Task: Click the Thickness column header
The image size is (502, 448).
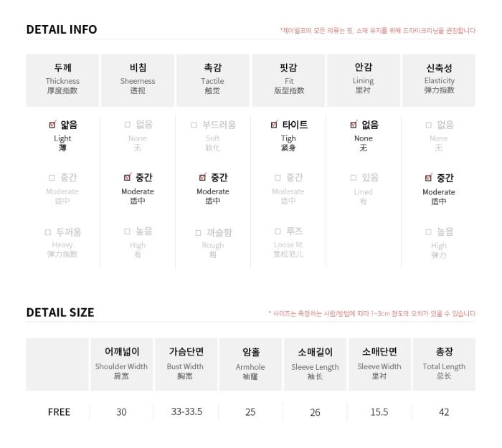Action: pos(63,80)
